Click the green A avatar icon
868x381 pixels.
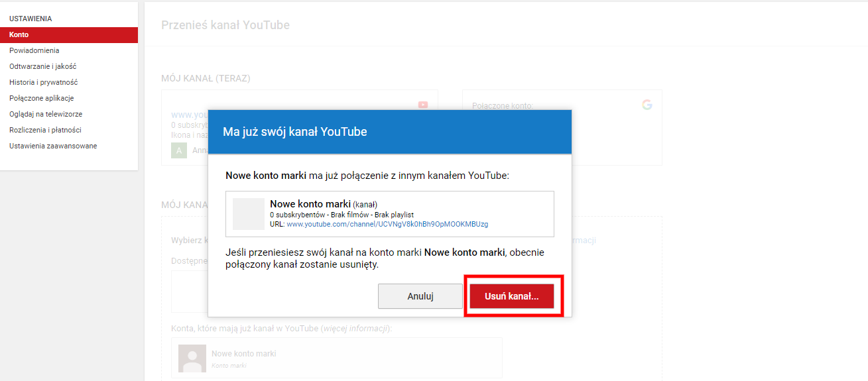[x=179, y=150]
